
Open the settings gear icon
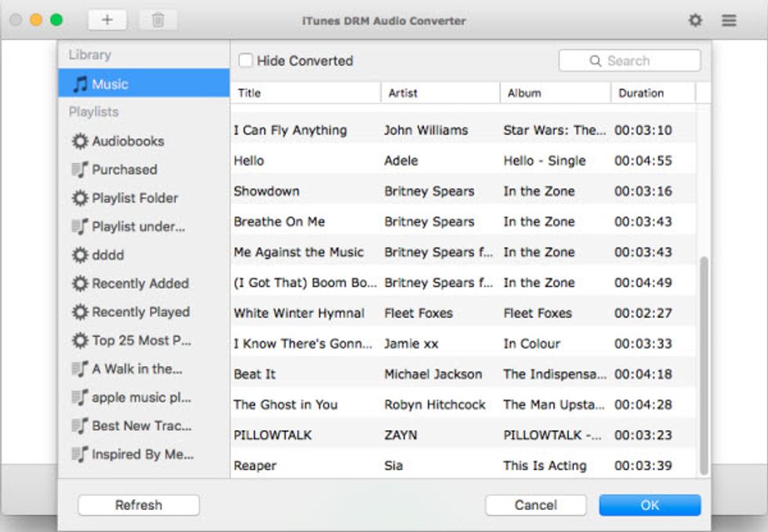694,20
